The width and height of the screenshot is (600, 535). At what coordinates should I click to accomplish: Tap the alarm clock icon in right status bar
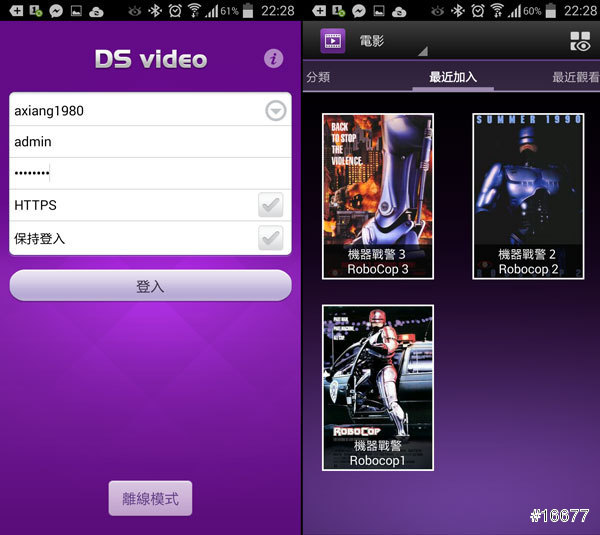point(478,11)
